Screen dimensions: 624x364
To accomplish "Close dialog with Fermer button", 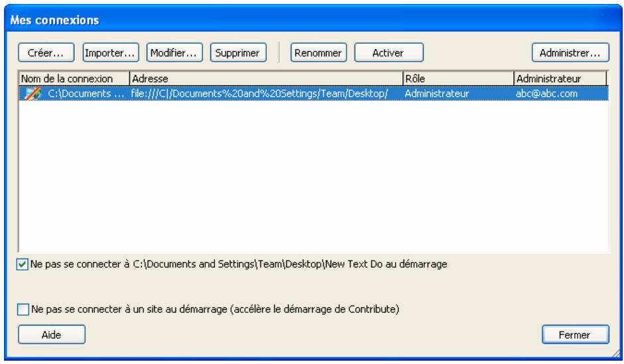I will 575,335.
